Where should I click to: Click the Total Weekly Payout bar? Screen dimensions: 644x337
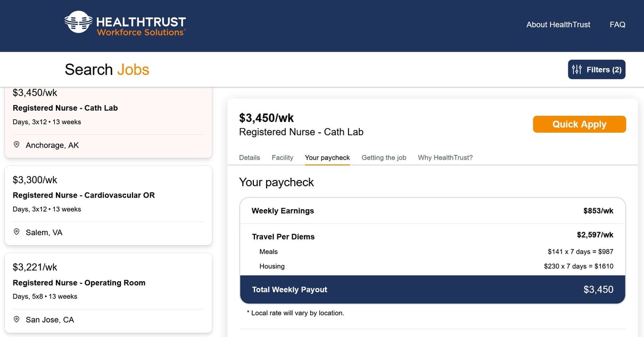433,289
